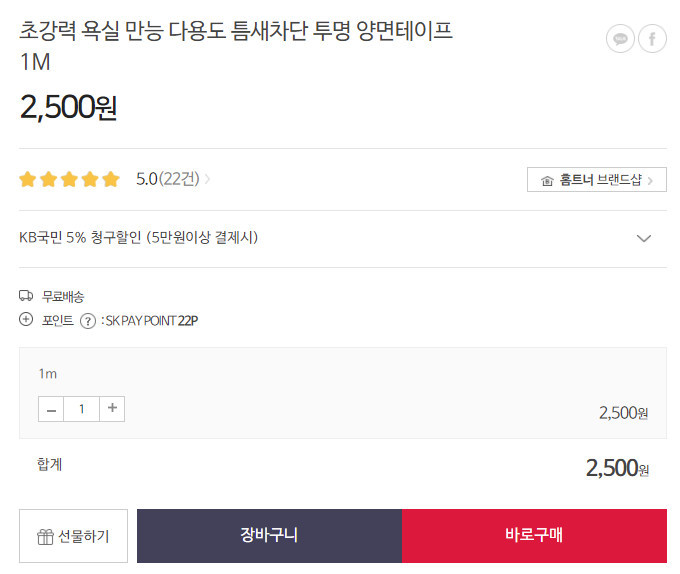Image resolution: width=680 pixels, height=574 pixels.
Task: Open the 홈트너 브랜드샵 arrow link
Action: [650, 180]
